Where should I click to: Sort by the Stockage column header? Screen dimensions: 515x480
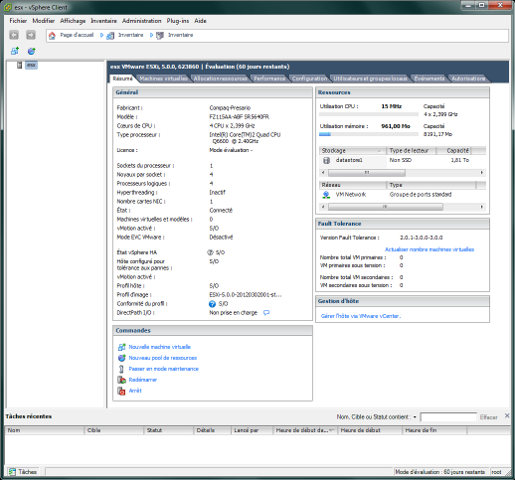[x=352, y=151]
